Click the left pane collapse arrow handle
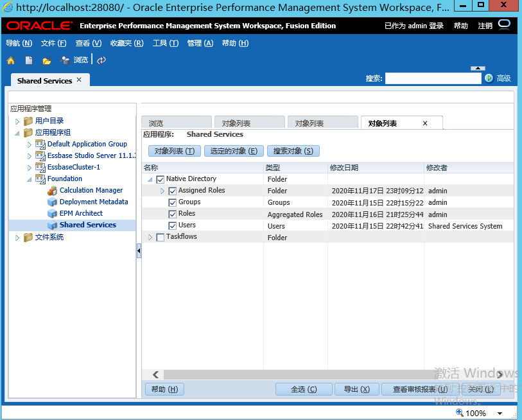522x420 pixels. point(139,251)
